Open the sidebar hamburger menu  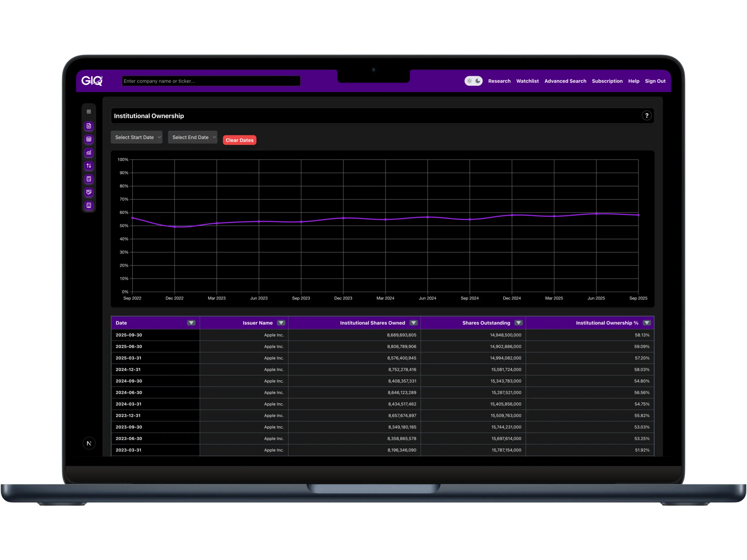(89, 112)
